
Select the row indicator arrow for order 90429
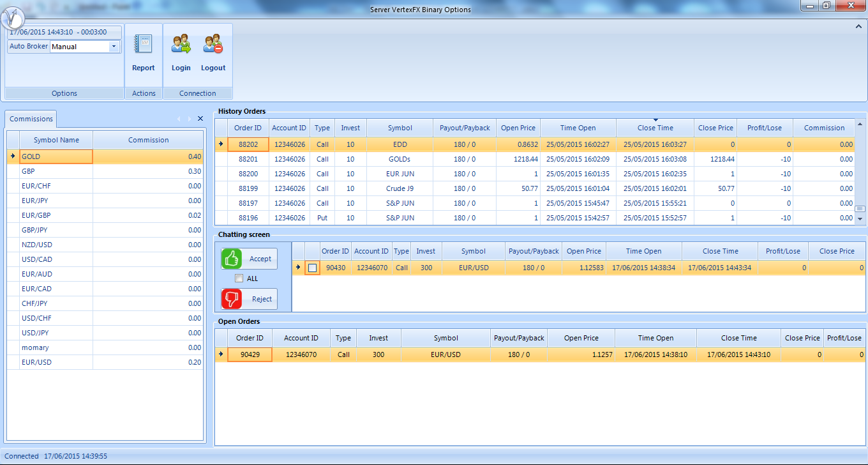(221, 354)
